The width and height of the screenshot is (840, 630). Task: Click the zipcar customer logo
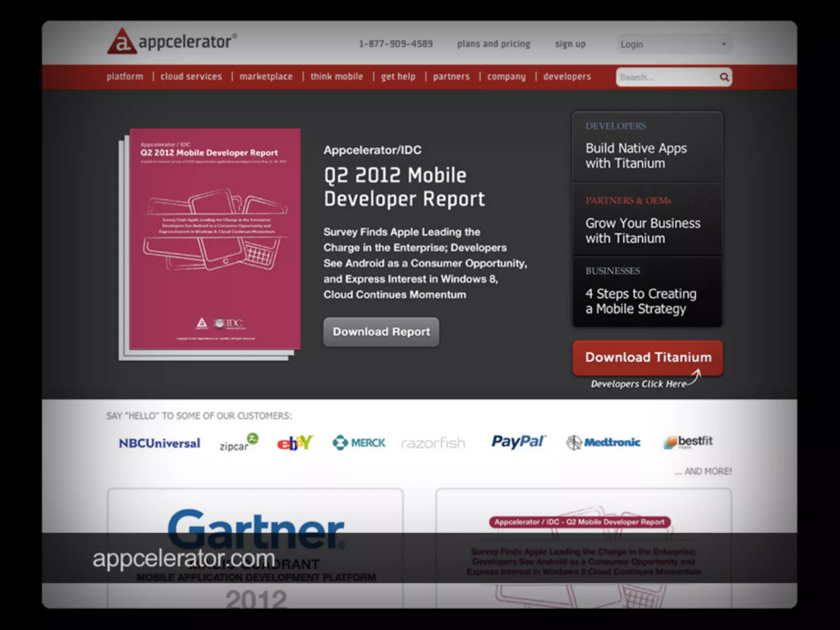point(239,443)
